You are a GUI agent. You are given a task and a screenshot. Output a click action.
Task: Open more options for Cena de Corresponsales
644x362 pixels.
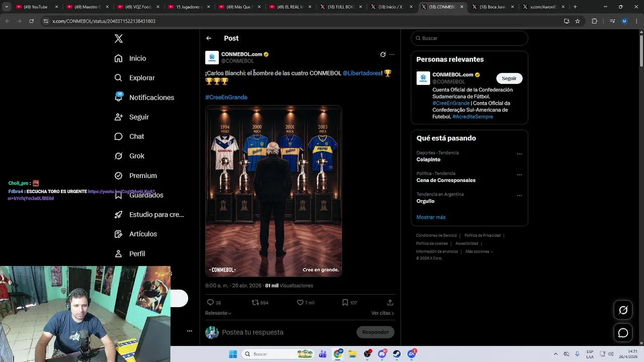[519, 174]
